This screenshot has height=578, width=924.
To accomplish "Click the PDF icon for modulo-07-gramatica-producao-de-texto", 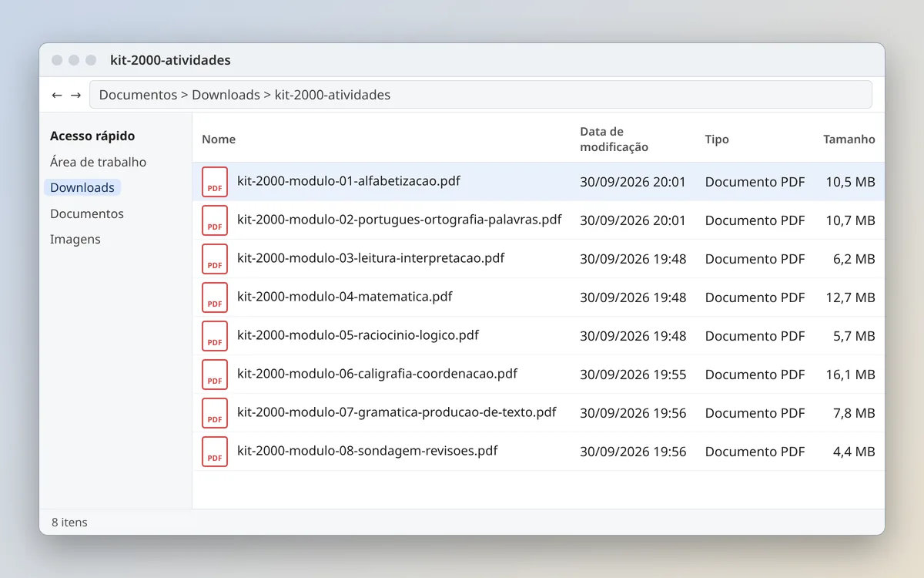I will [215, 413].
